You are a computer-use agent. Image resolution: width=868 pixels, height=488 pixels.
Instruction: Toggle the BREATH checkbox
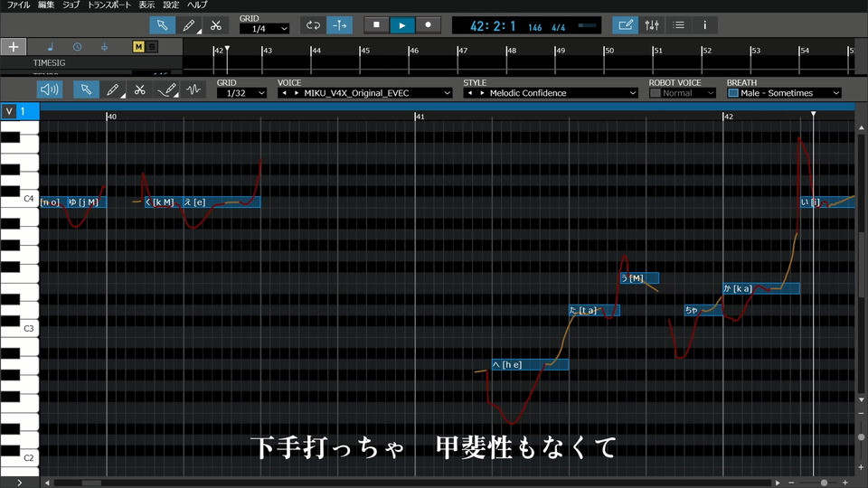(733, 93)
